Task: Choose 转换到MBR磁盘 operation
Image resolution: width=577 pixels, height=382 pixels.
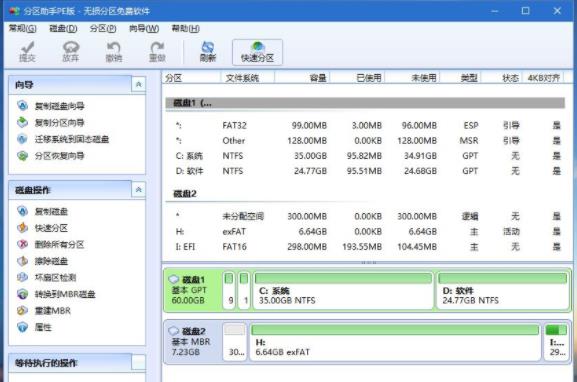Action: pyautogui.click(x=56, y=294)
